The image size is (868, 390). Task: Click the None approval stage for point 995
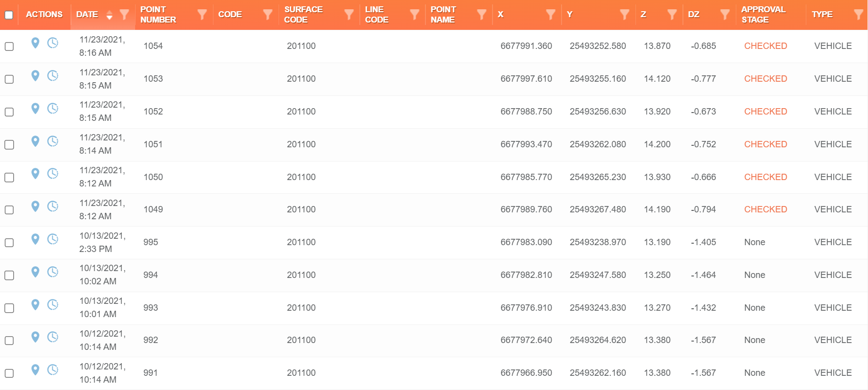(755, 242)
